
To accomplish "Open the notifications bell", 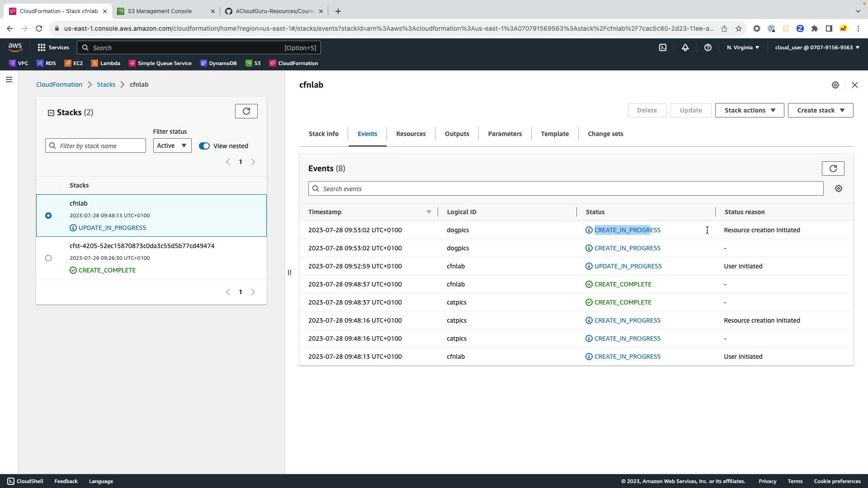I will coord(685,47).
